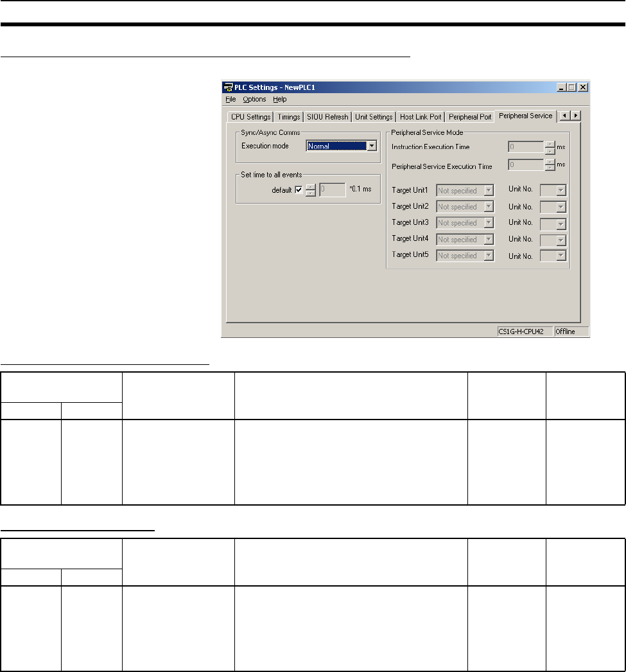The height and width of the screenshot is (672, 626).
Task: Close the PLC Settings window
Action: (583, 87)
